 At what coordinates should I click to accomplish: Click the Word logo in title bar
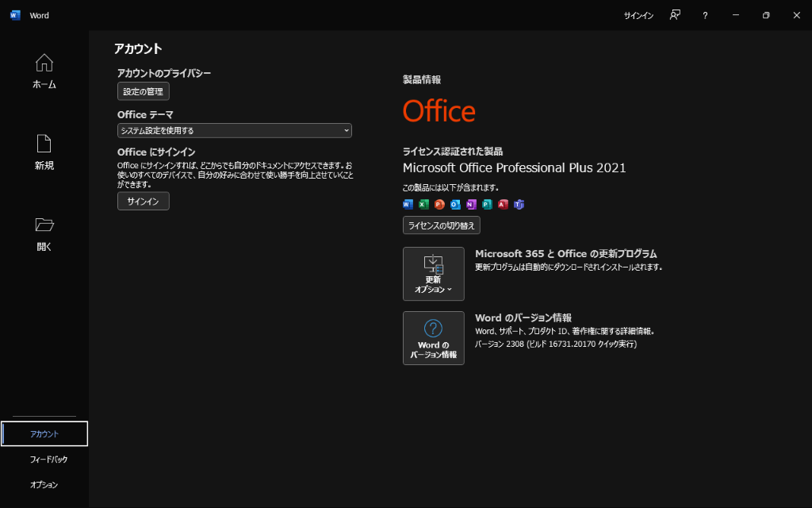(15, 15)
